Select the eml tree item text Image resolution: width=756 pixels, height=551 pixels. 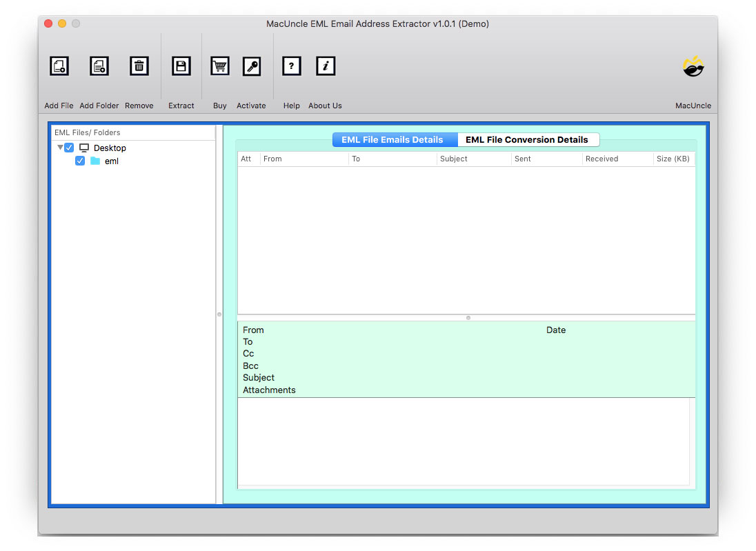coord(111,161)
